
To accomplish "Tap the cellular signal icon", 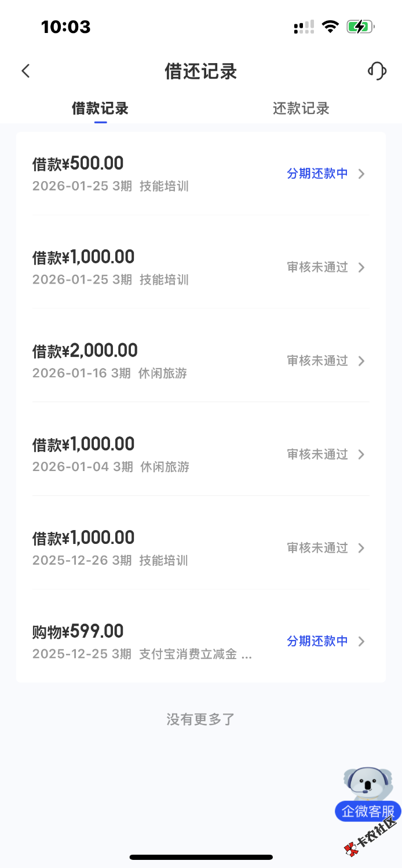I will click(x=304, y=27).
